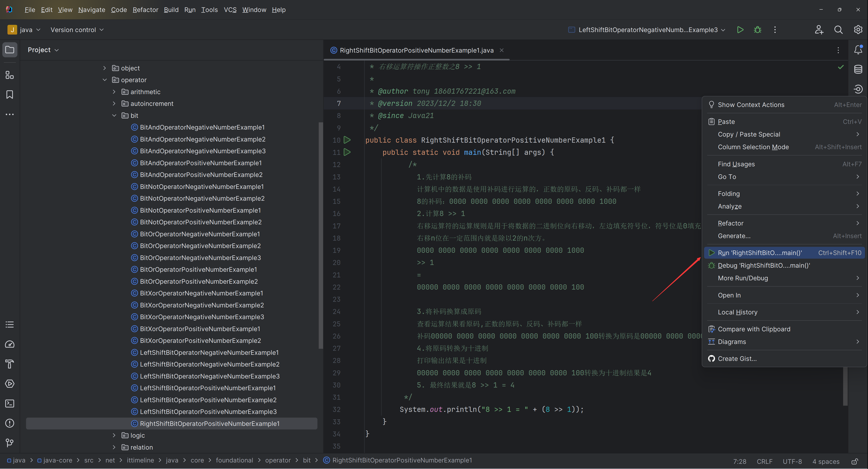
Task: Collapse the bit folder
Action: pos(114,116)
